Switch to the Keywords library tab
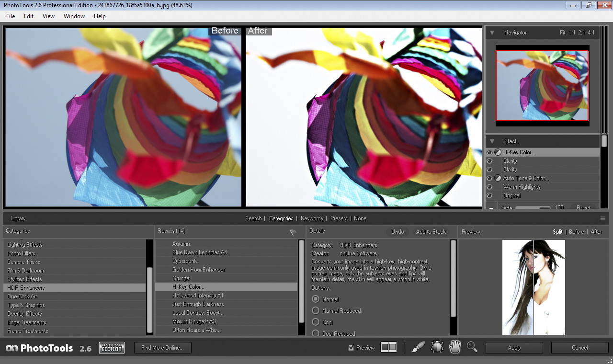 [x=312, y=218]
